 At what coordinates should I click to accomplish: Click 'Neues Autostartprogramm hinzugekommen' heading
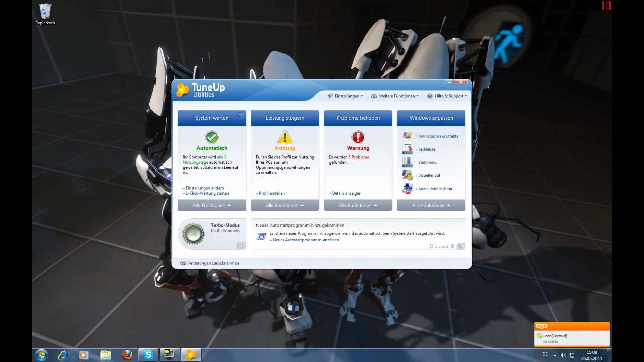point(300,225)
